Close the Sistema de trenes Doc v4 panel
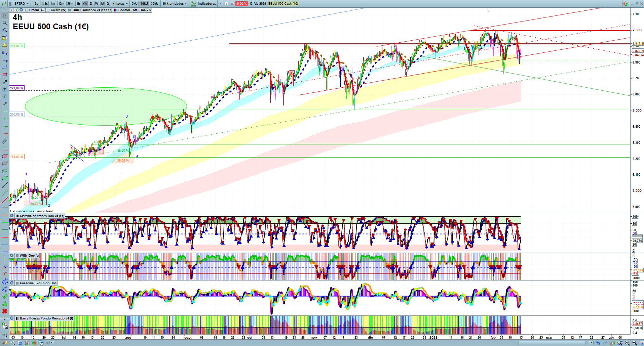This screenshot has width=644, height=346. pos(12,216)
